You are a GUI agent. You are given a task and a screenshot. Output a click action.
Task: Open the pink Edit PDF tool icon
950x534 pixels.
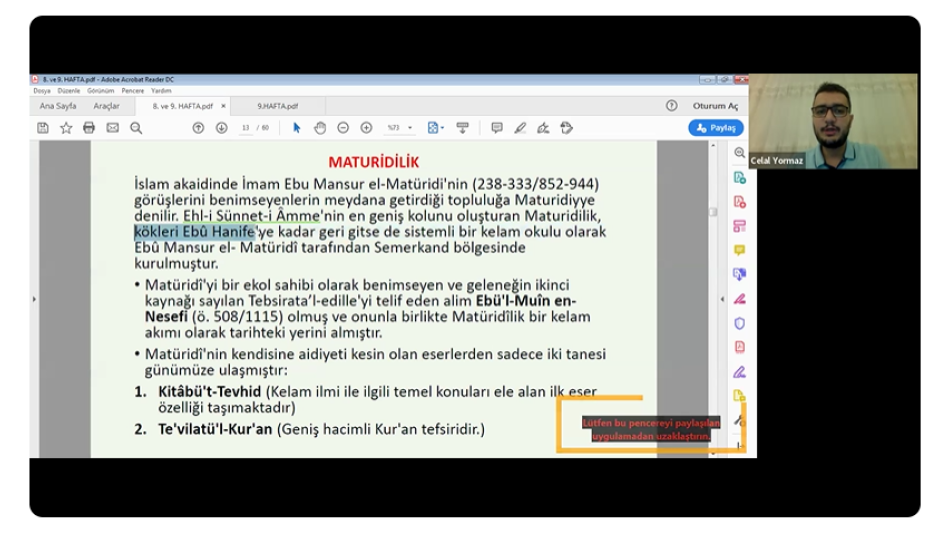(x=739, y=226)
